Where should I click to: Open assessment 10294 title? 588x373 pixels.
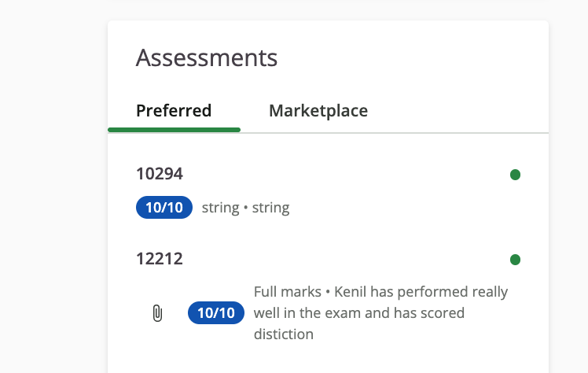click(x=160, y=174)
